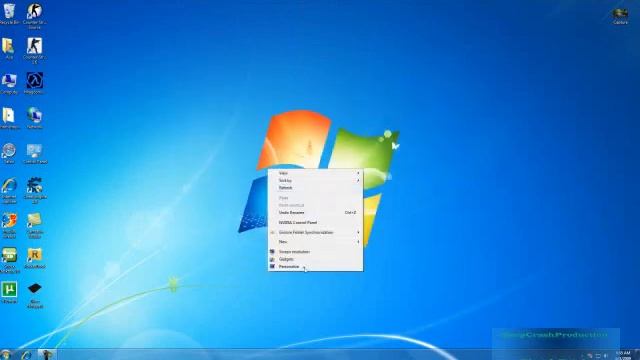The height and width of the screenshot is (360, 640).
Task: Expand the Sort by submenu arrow
Action: tap(358, 180)
